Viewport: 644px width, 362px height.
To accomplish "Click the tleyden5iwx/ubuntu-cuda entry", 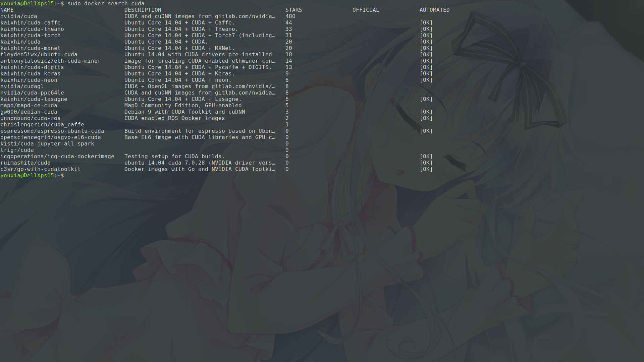I will (39, 55).
